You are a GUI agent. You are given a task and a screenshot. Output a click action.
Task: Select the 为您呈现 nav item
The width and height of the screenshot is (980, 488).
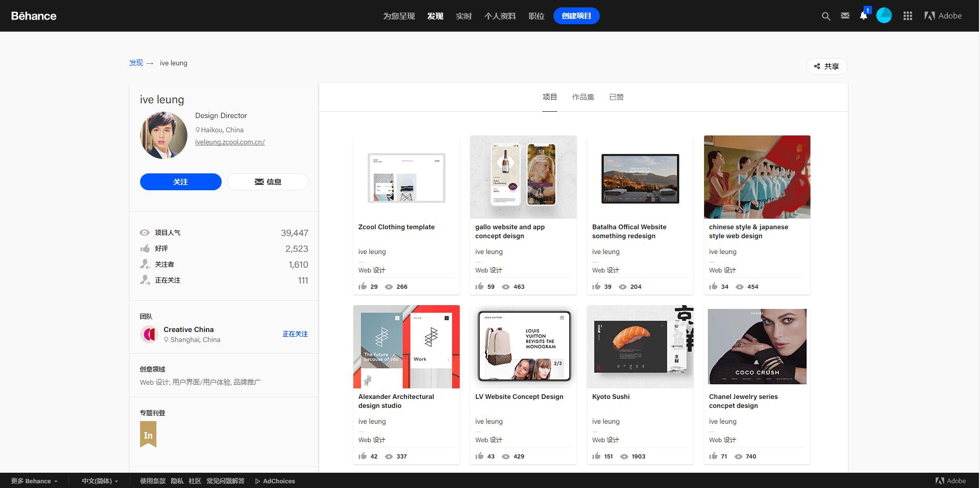coord(399,16)
